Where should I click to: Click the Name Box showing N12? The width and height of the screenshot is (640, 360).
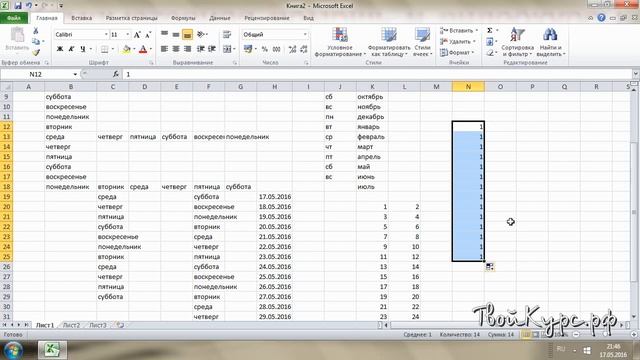[x=36, y=74]
